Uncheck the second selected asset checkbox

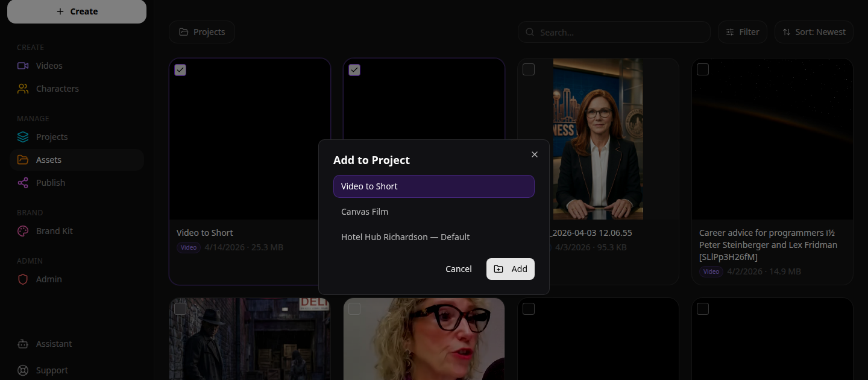click(x=354, y=70)
